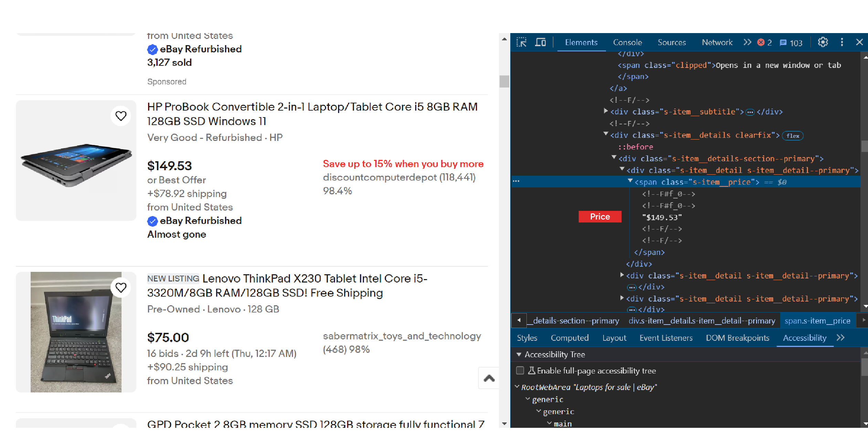The image size is (868, 441).
Task: Expand the s-item__subtitle div node
Action: 606,111
